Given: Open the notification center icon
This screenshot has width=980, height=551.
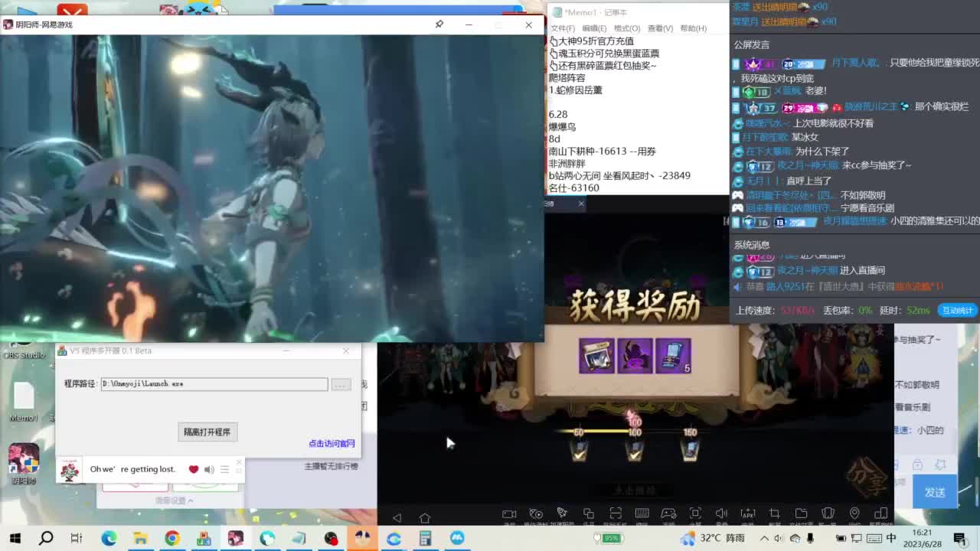Looking at the screenshot, I should click(x=963, y=538).
